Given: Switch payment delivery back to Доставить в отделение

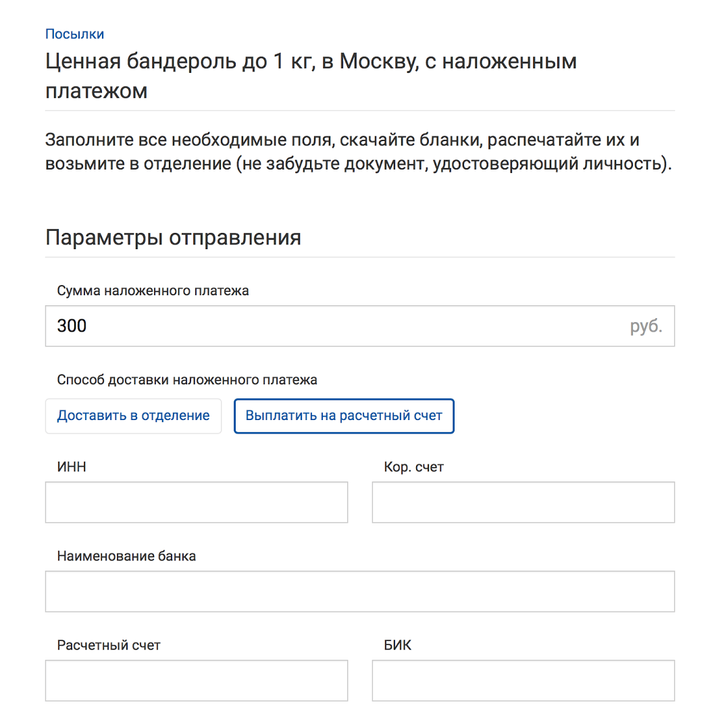Looking at the screenshot, I should coord(133,416).
